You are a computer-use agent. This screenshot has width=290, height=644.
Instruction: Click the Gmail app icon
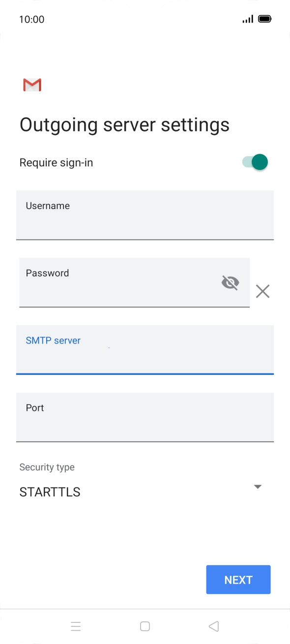(x=31, y=84)
